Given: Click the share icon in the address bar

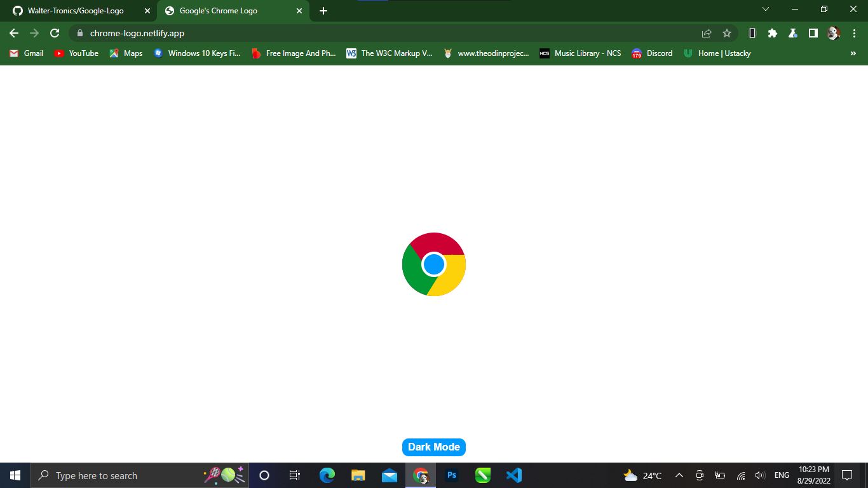Looking at the screenshot, I should [x=706, y=33].
